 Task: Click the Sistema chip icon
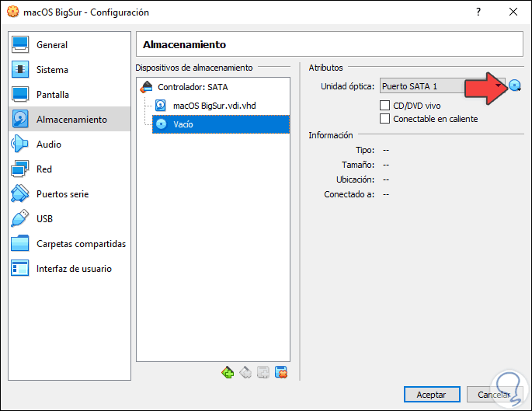[x=20, y=69]
